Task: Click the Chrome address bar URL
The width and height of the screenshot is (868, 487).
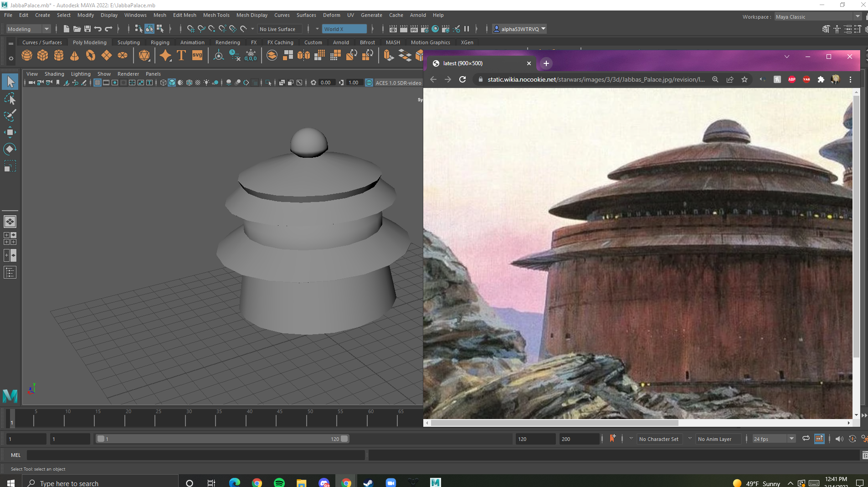Action: coord(596,79)
